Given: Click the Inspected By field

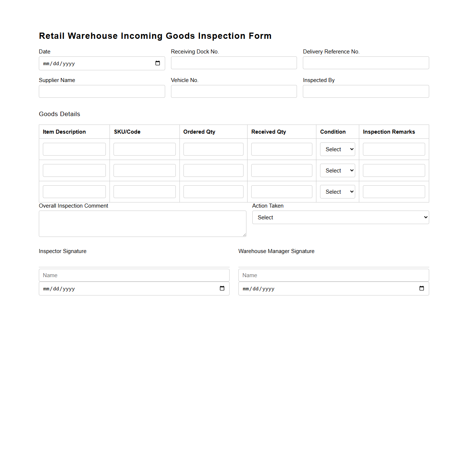Looking at the screenshot, I should [x=365, y=91].
